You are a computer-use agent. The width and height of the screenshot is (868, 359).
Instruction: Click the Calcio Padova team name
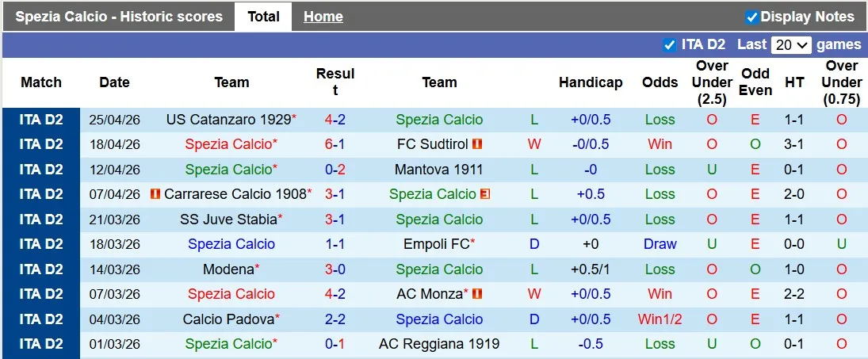click(x=228, y=319)
